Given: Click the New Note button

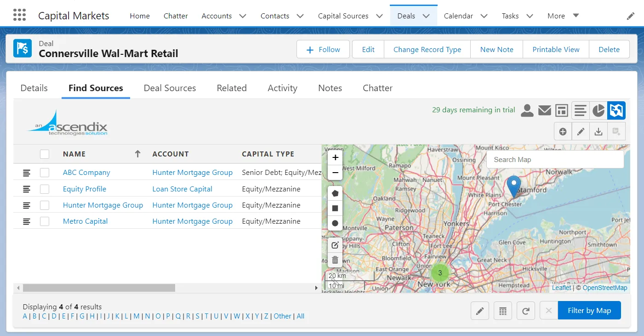Looking at the screenshot, I should 496,49.
